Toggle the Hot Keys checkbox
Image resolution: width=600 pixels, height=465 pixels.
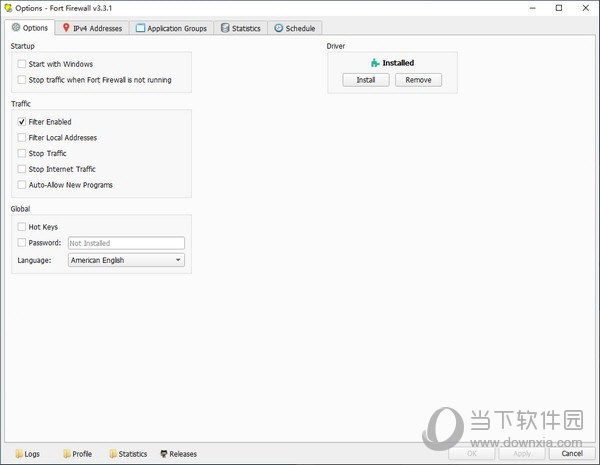pos(22,227)
